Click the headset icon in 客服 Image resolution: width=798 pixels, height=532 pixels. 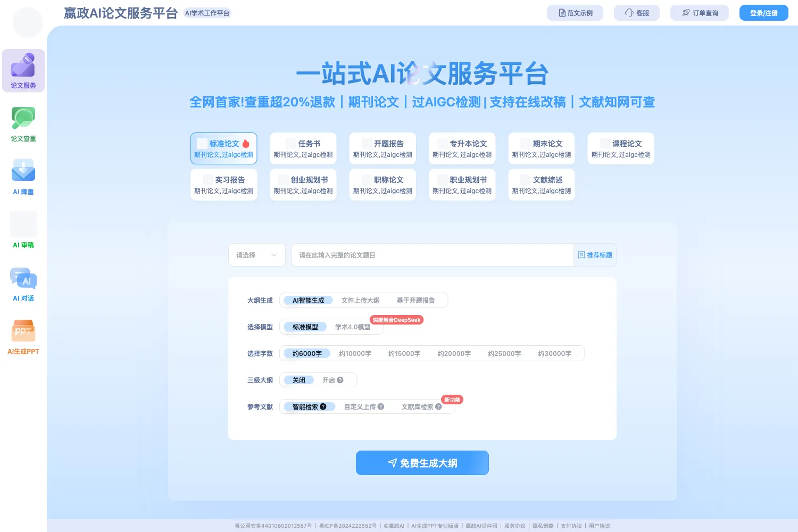click(x=629, y=13)
